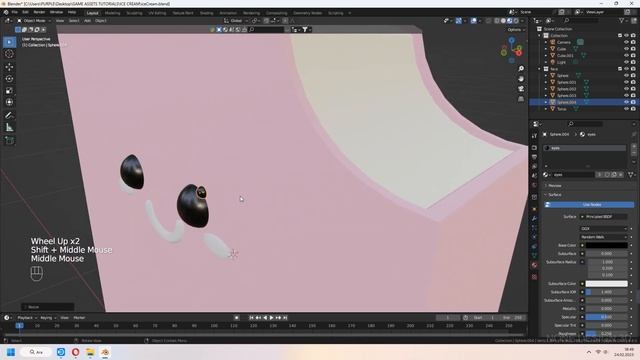Image resolution: width=640 pixels, height=360 pixels.
Task: Collapse the face collection in outliner
Action: [540, 69]
